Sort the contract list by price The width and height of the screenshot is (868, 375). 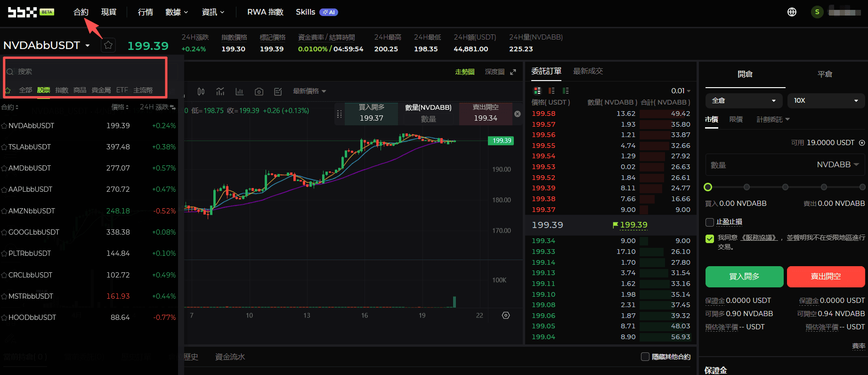[120, 107]
